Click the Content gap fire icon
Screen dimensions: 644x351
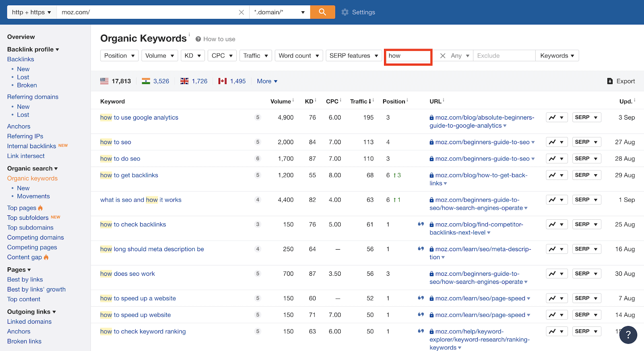click(x=46, y=257)
